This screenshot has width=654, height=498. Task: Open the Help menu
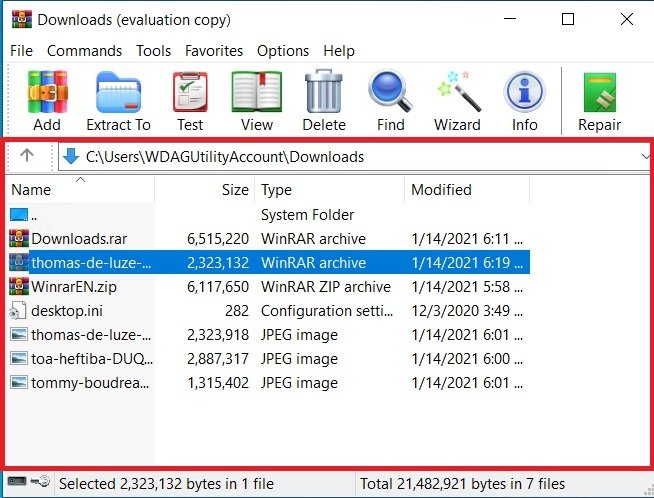coord(339,51)
